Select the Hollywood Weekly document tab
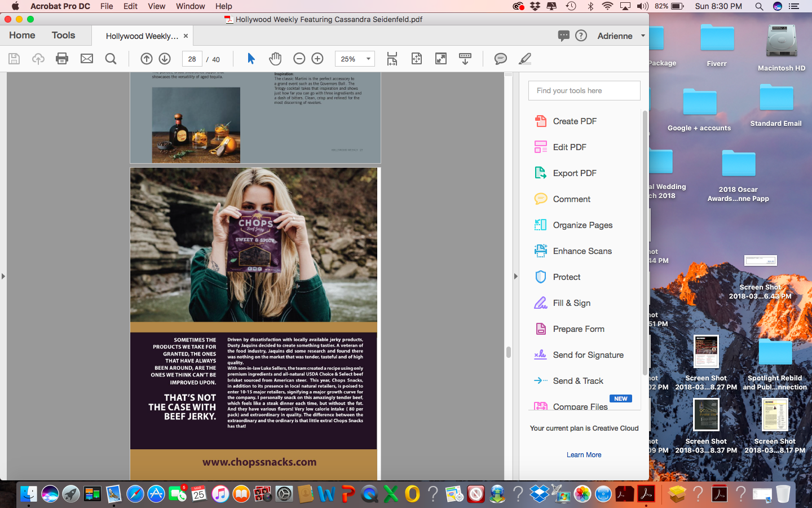Screen dimensions: 812x508 pyautogui.click(x=142, y=36)
